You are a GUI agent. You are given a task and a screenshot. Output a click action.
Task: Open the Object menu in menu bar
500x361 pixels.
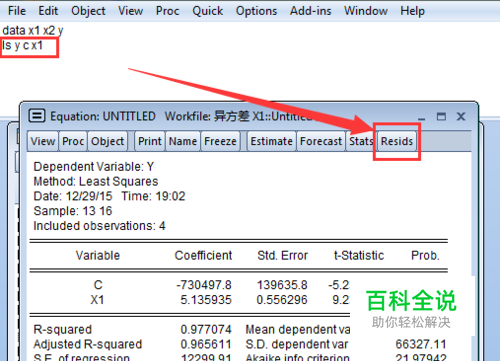click(88, 11)
